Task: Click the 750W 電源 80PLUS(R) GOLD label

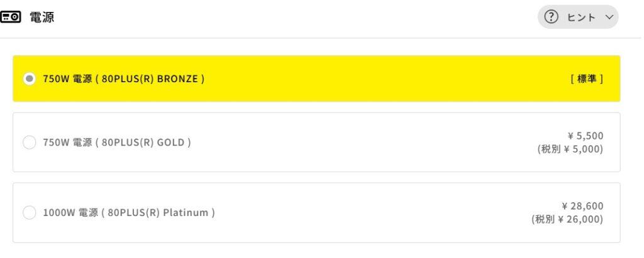Action: click(117, 142)
